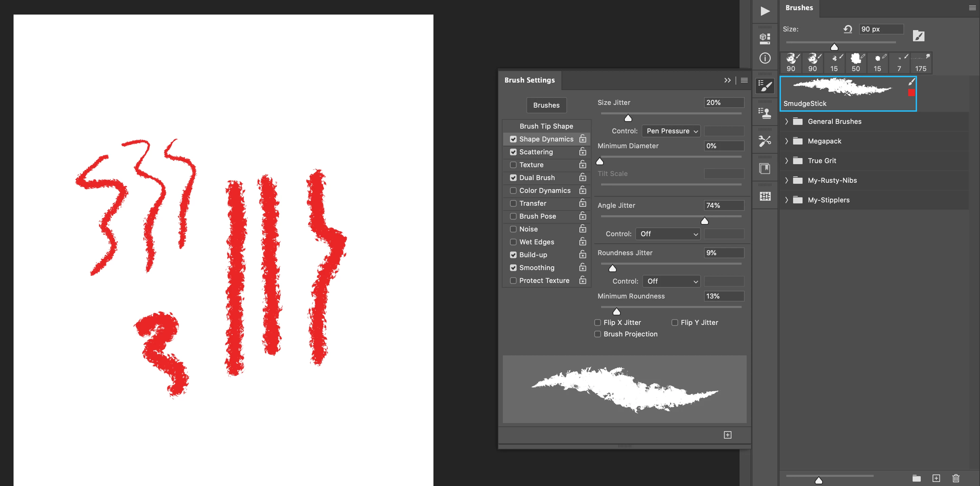Screen dimensions: 980x486
Task: Open the Clone Source stamp icon
Action: pos(765,113)
